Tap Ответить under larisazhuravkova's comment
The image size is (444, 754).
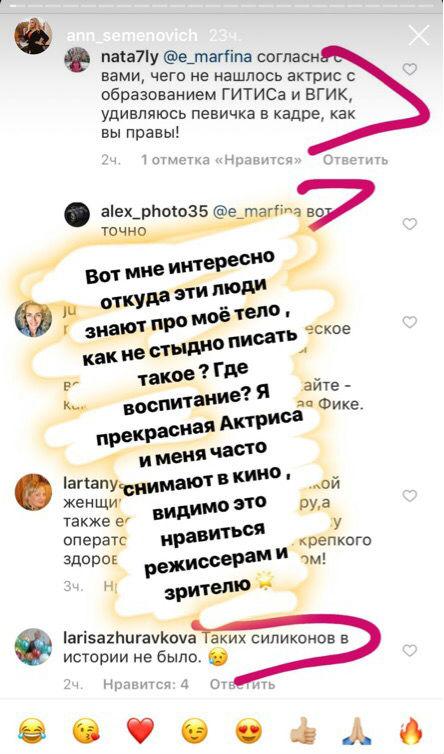point(242,684)
